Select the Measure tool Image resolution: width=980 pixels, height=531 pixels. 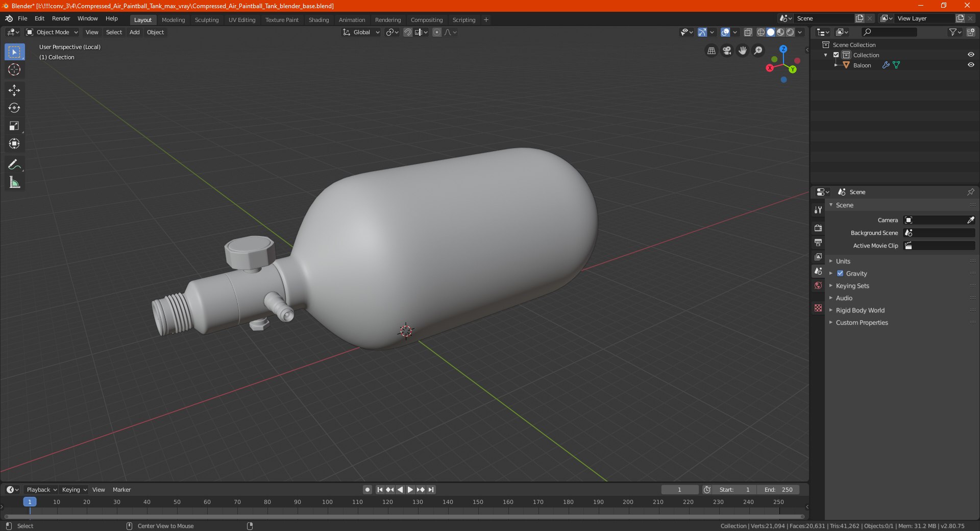pyautogui.click(x=14, y=182)
